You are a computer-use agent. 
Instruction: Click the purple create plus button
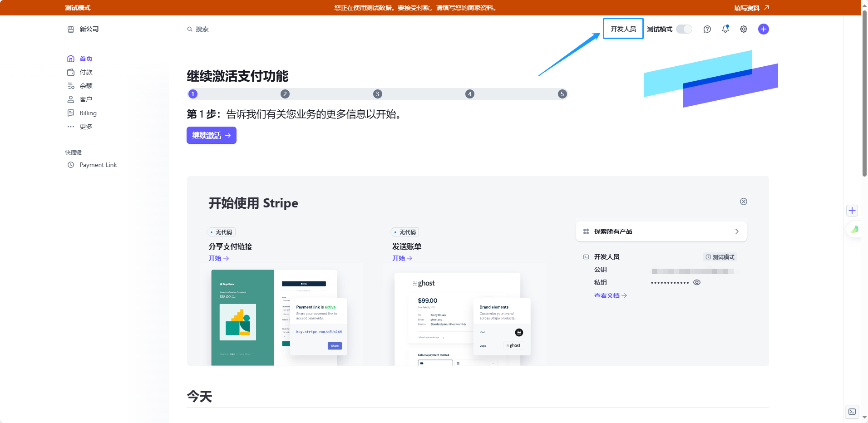(x=764, y=29)
